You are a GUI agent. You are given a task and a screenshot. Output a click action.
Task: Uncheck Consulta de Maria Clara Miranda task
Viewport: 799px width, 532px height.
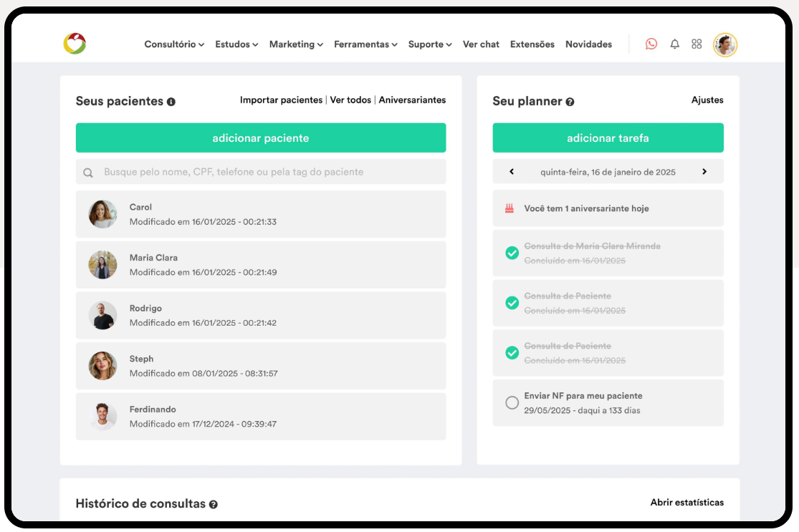click(512, 253)
